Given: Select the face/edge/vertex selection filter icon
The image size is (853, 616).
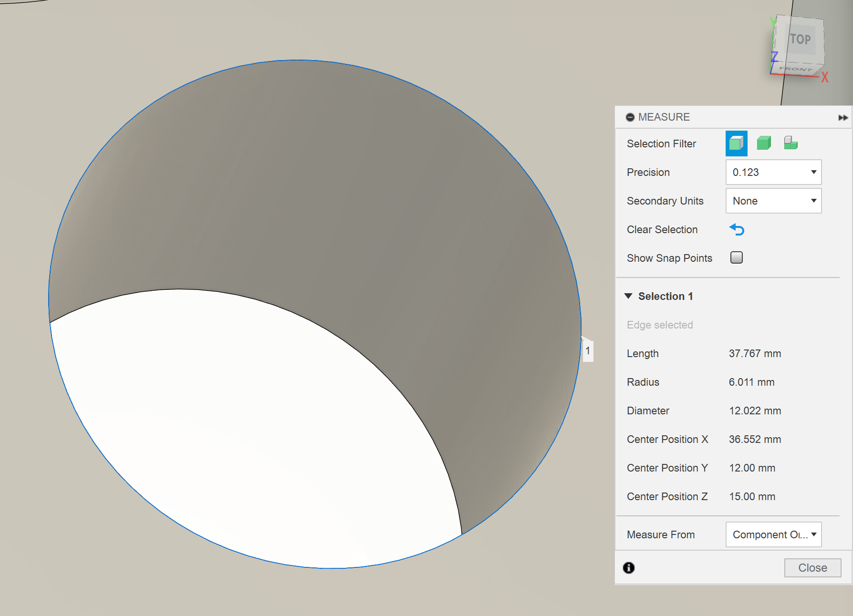Looking at the screenshot, I should click(x=736, y=144).
